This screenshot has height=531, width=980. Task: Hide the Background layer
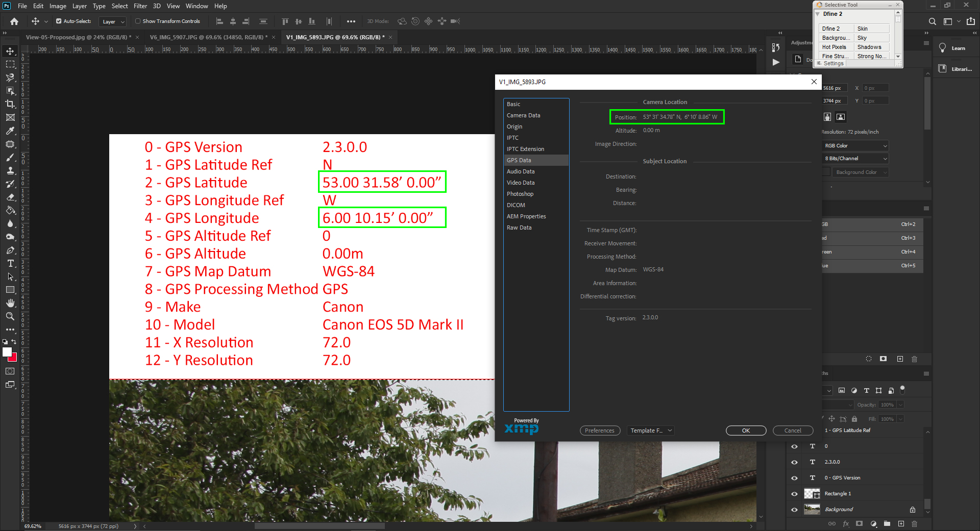pos(794,510)
